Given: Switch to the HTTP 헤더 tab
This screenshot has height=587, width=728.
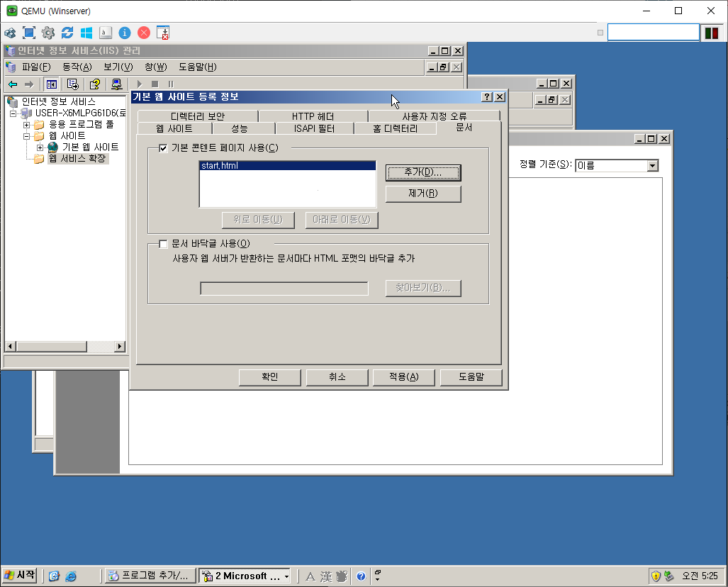Looking at the screenshot, I should (313, 116).
